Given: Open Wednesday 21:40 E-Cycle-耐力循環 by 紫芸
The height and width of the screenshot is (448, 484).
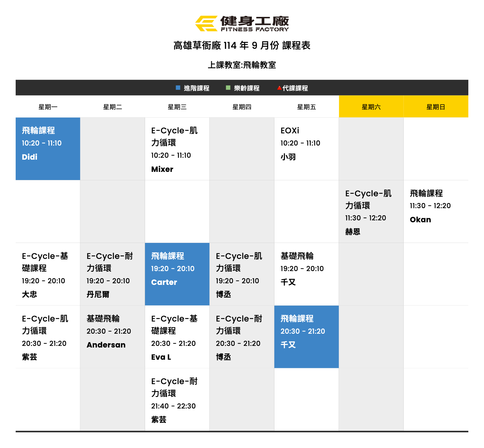Looking at the screenshot, I should click(x=177, y=399).
